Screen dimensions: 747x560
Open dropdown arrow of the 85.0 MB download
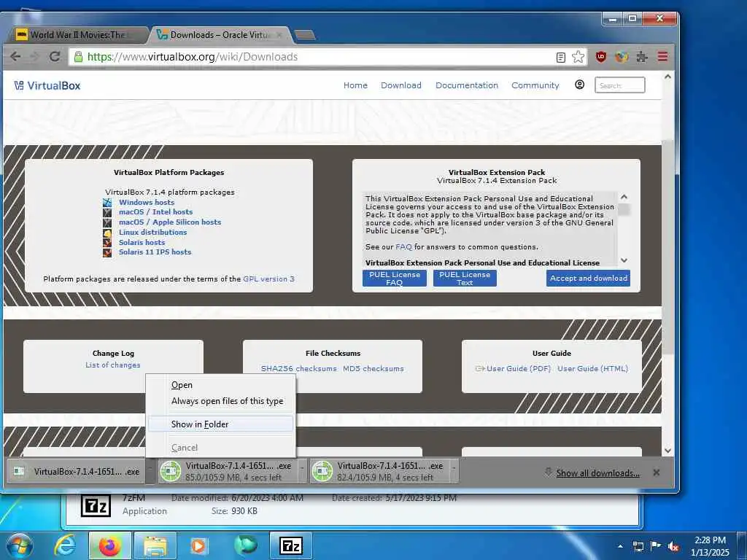[x=302, y=471]
